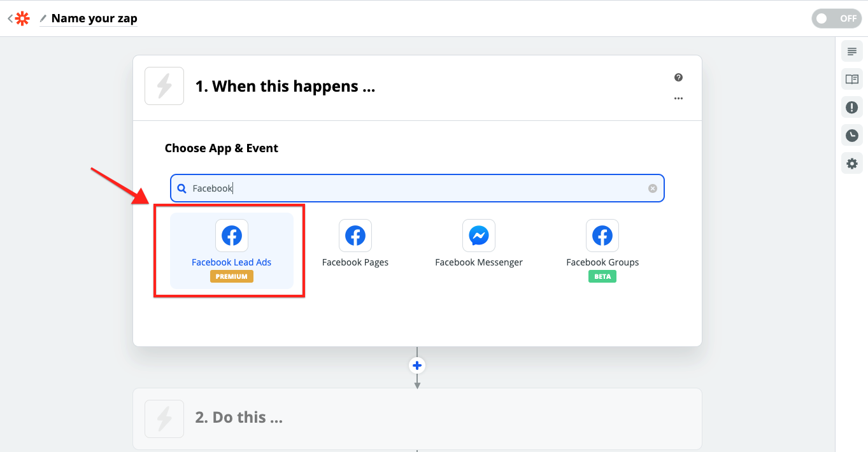Viewport: 868px width, 452px height.
Task: Open the Zapier logo home icon
Action: click(23, 18)
